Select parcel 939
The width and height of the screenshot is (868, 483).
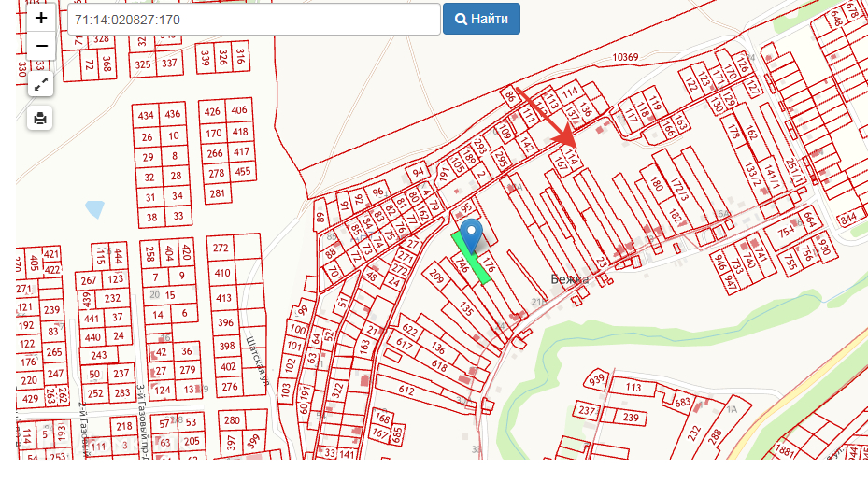point(596,380)
